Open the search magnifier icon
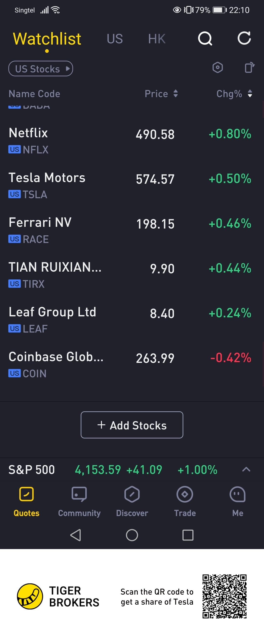The width and height of the screenshot is (264, 644). (x=205, y=38)
